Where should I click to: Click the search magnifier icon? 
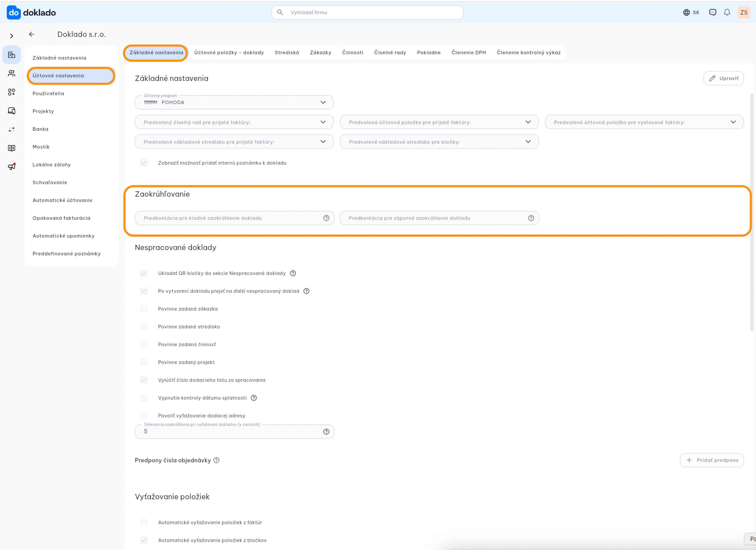280,12
